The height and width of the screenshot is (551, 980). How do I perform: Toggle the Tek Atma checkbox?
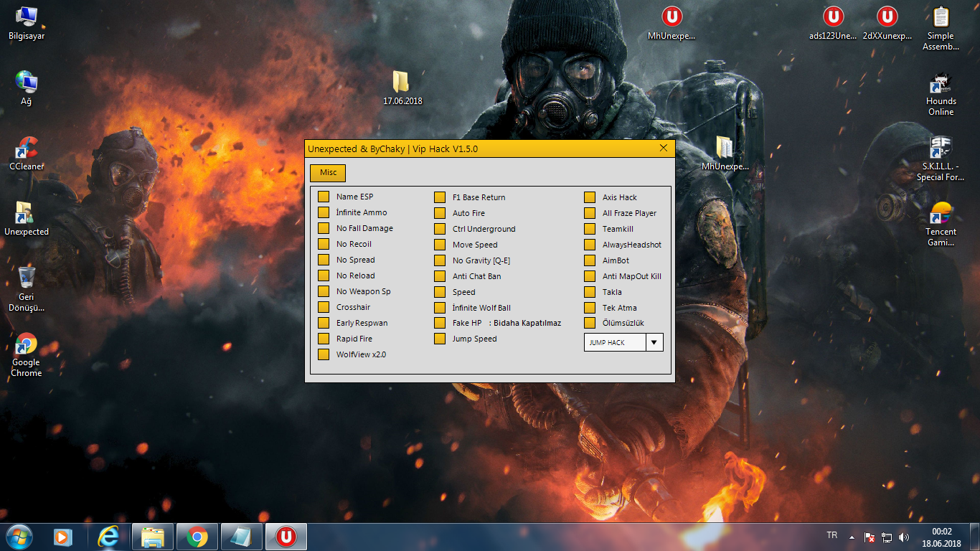(x=590, y=308)
